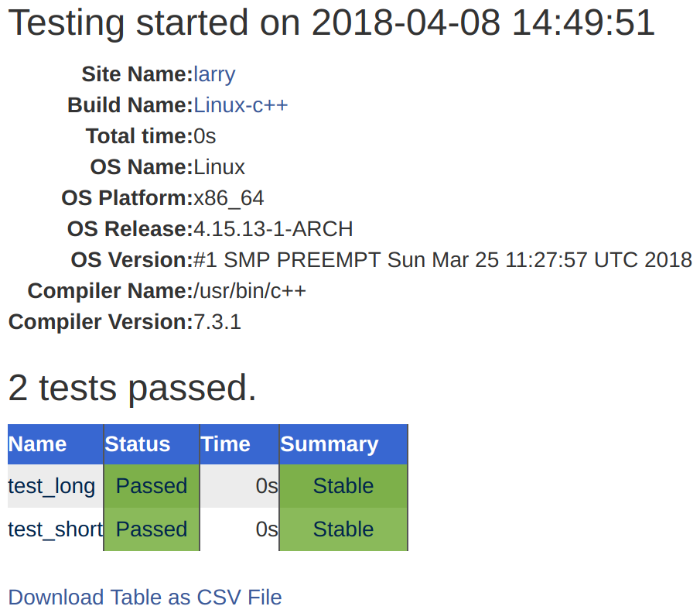The image size is (700, 613).
Task: Click the OS Release value 4.15.13-1-ARCH
Action: pyautogui.click(x=273, y=229)
